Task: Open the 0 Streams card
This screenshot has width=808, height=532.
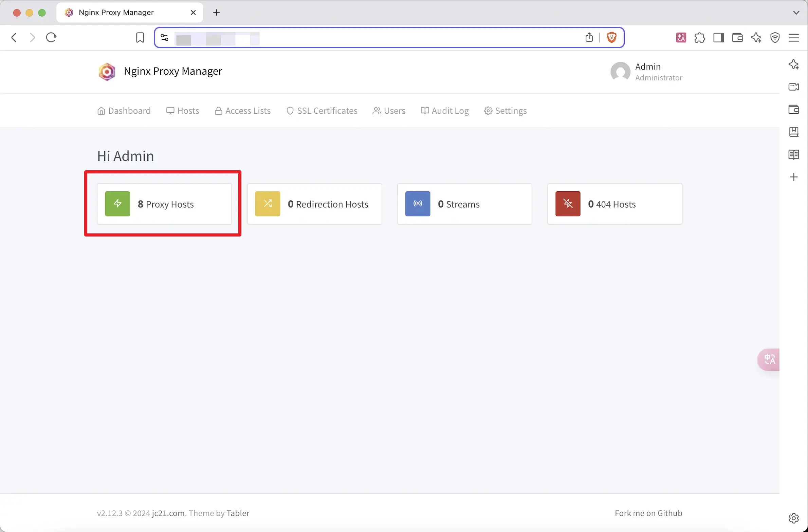Action: coord(464,204)
